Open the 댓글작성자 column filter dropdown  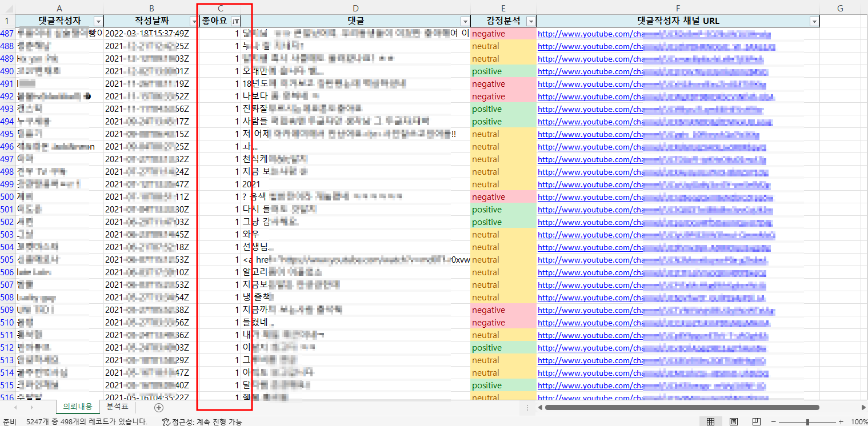tap(98, 21)
